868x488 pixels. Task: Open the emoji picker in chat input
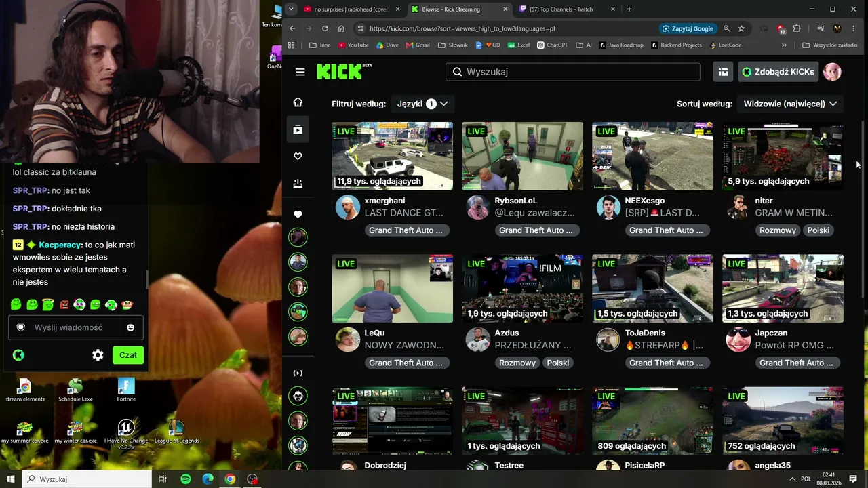pyautogui.click(x=130, y=327)
